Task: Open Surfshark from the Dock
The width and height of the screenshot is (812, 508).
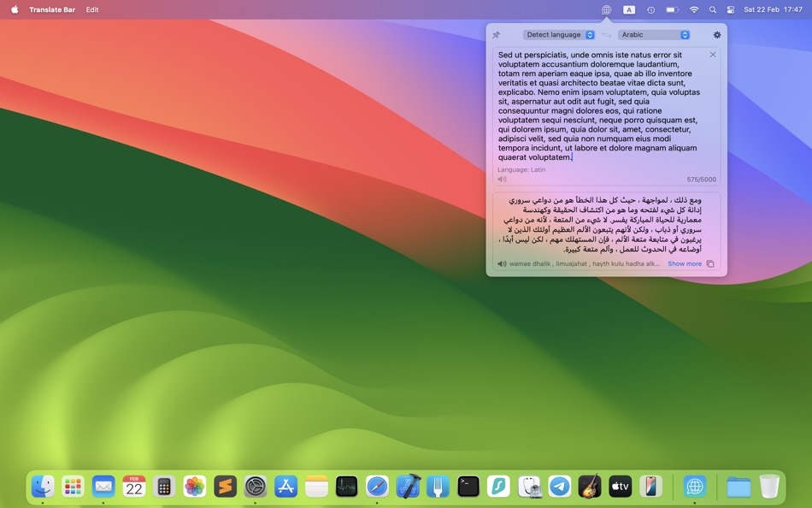Action: pos(498,487)
